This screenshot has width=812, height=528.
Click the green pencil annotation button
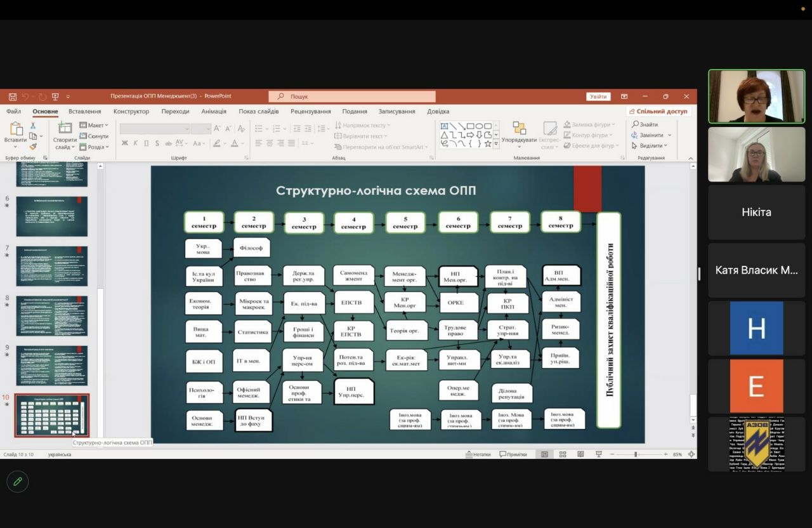(18, 482)
